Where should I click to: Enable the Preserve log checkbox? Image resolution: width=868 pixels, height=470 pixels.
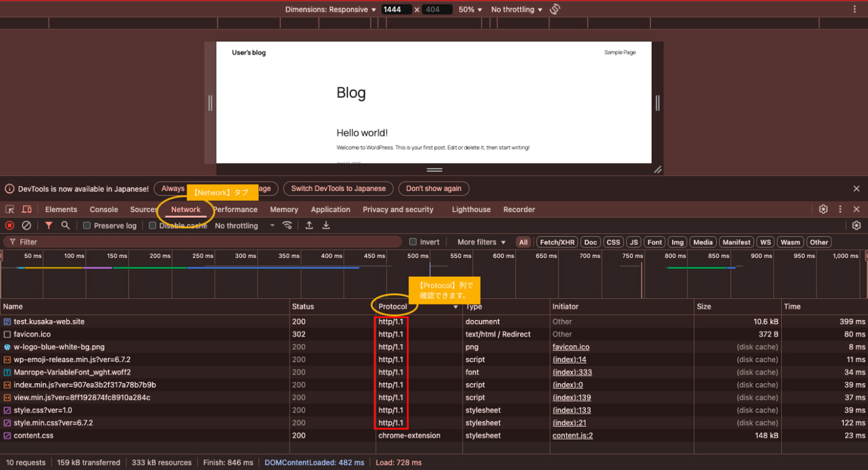(87, 225)
